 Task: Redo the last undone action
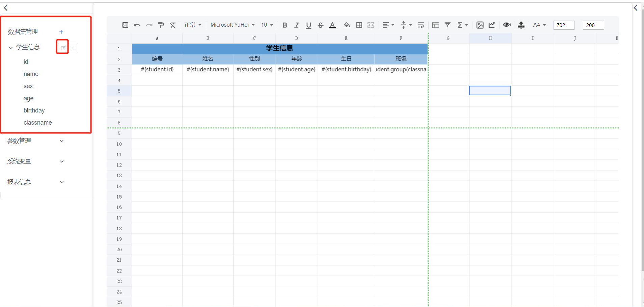[149, 25]
